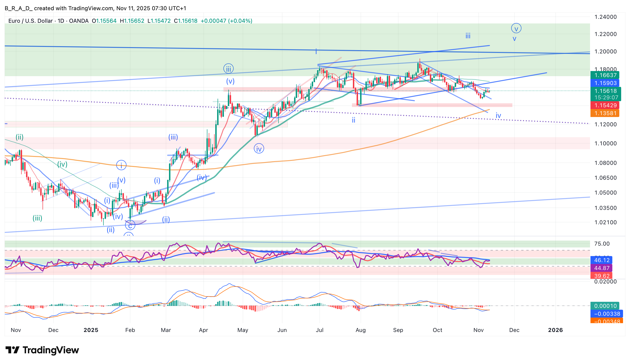
Task: Click the 'created with TradingView.com' attribution text
Action: (x=73, y=8)
